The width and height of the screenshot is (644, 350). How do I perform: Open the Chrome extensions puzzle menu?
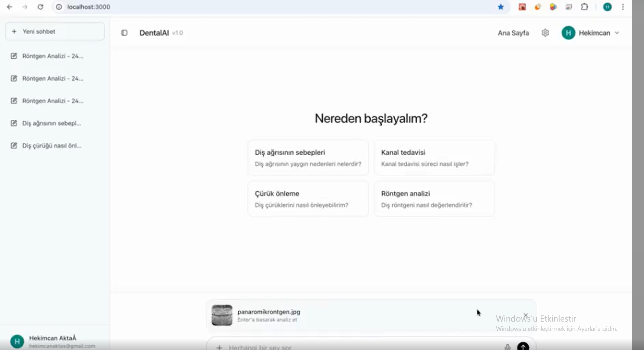pyautogui.click(x=585, y=7)
